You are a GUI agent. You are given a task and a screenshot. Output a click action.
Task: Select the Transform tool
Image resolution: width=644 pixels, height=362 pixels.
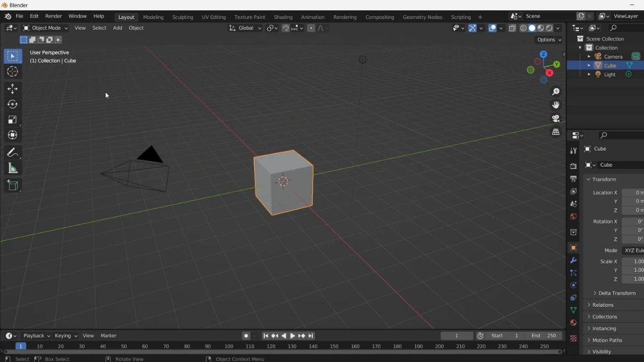pyautogui.click(x=13, y=135)
